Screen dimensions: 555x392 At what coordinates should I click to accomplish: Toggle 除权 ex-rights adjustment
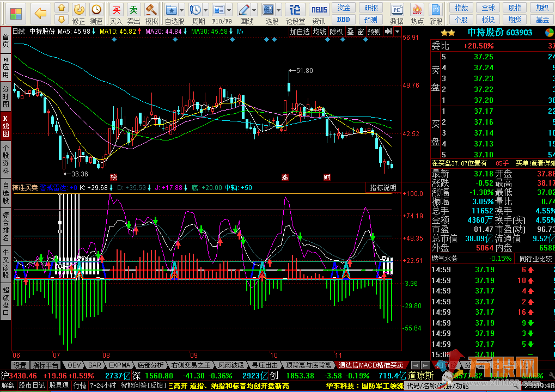(336, 32)
